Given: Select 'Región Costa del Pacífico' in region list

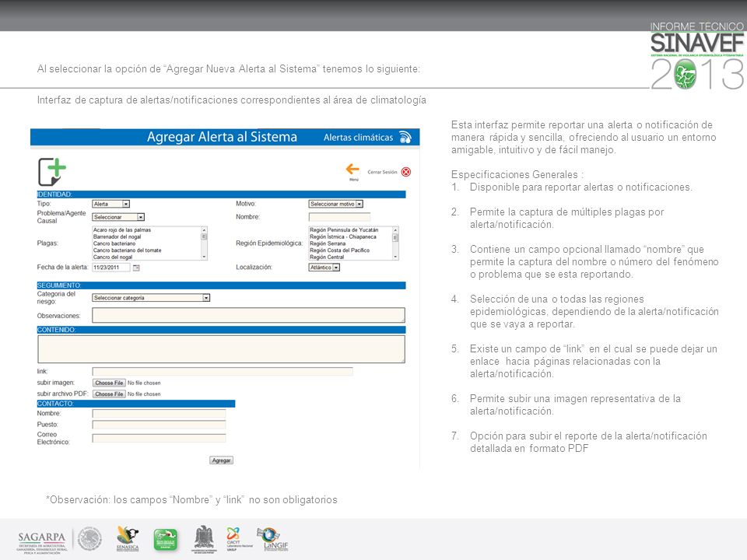Looking at the screenshot, I should pyautogui.click(x=340, y=250).
